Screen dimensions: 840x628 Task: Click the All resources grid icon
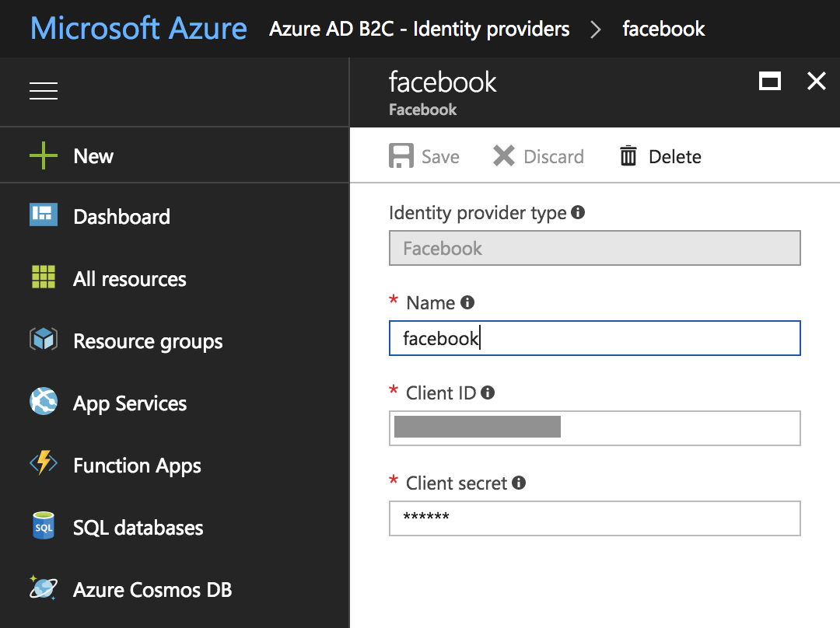coord(44,277)
